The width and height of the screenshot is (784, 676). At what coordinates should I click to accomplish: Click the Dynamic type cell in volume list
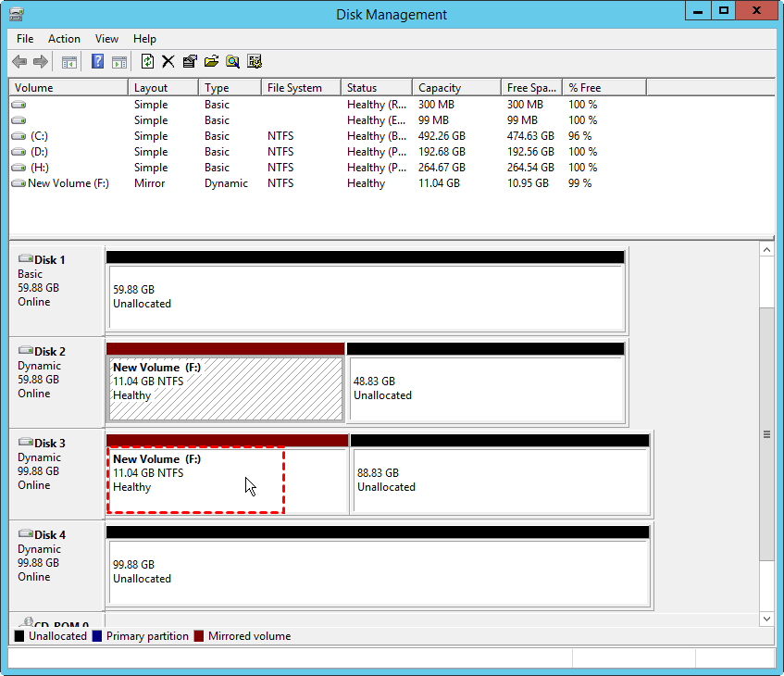(x=226, y=183)
